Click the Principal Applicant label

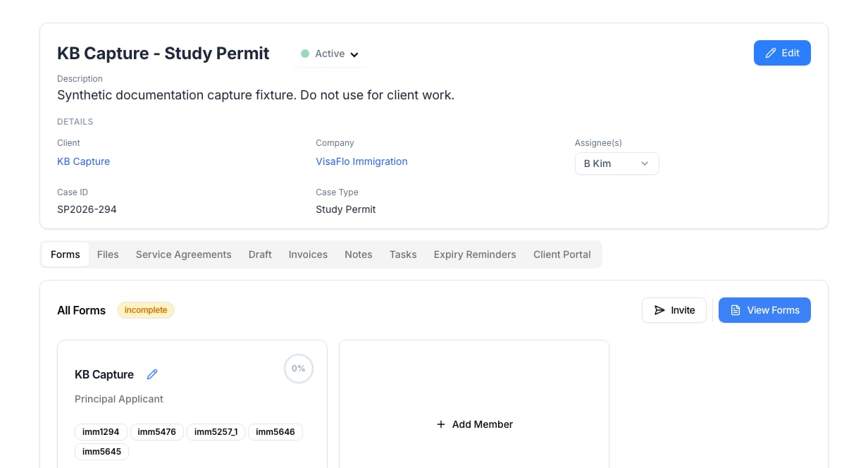point(119,399)
